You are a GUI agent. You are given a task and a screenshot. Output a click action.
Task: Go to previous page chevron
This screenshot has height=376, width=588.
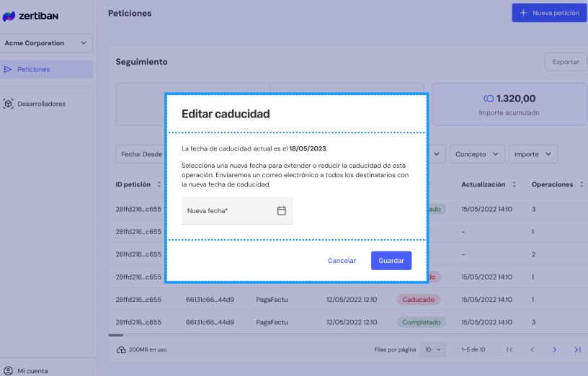[533, 349]
